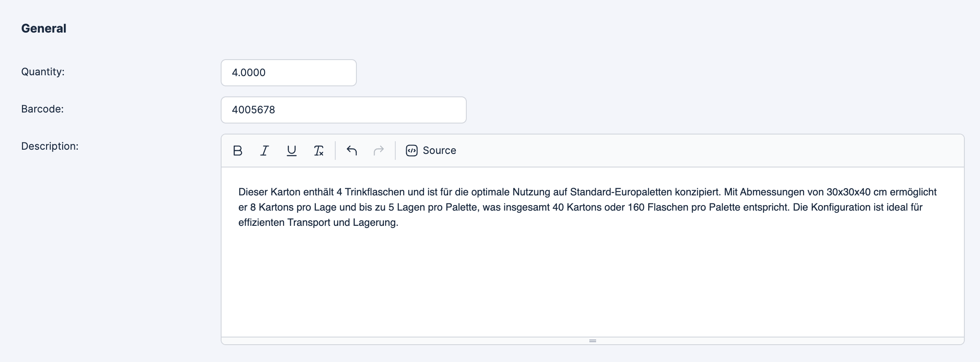Click the 30x30x40 dimensions text
This screenshot has width=980, height=362.
848,192
